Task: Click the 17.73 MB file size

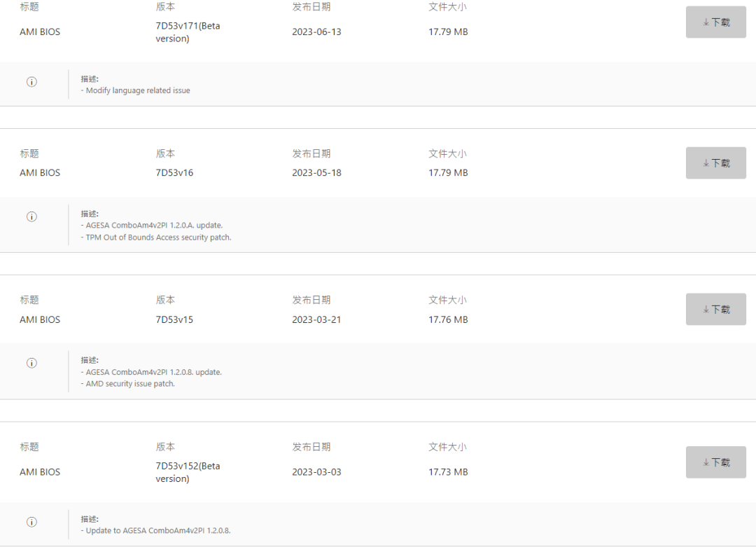Action: pos(448,472)
